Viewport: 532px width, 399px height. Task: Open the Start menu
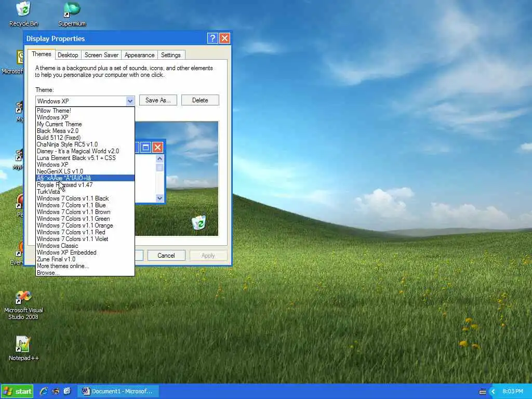[17, 391]
